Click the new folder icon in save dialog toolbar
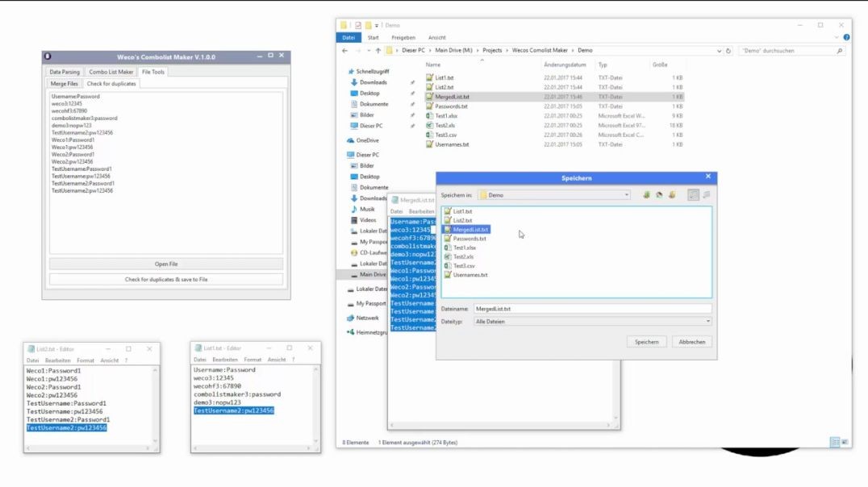868x487 pixels. [672, 195]
